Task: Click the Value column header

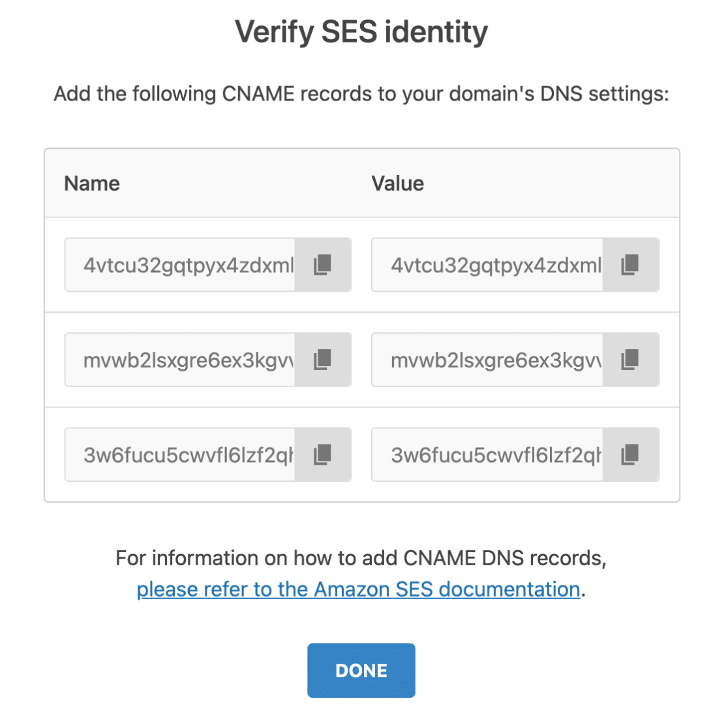Action: click(x=397, y=183)
